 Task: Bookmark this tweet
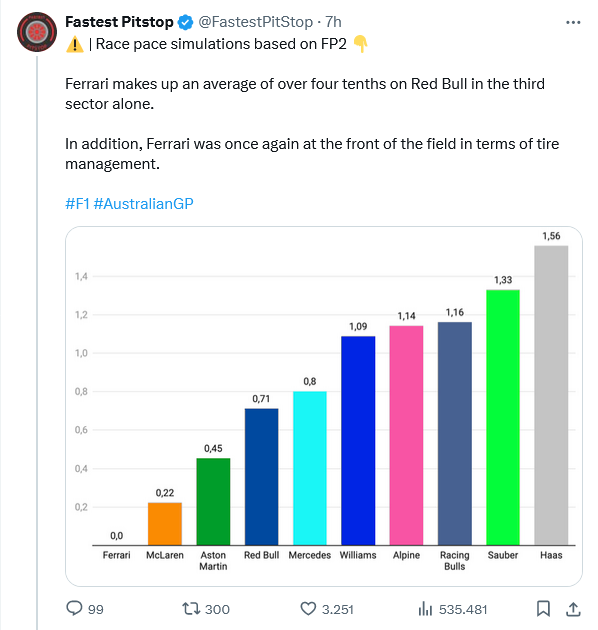(x=543, y=608)
